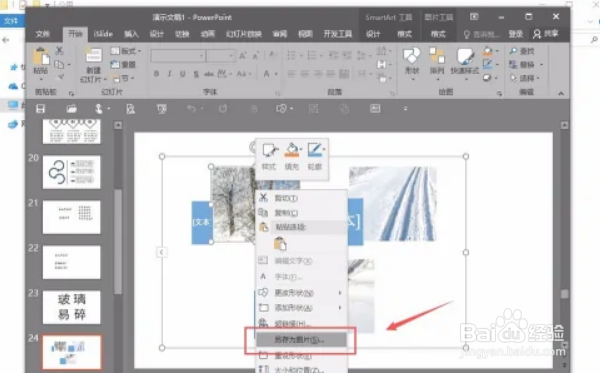Choose Save as Picture in context menu
600x373 pixels.
(x=301, y=339)
